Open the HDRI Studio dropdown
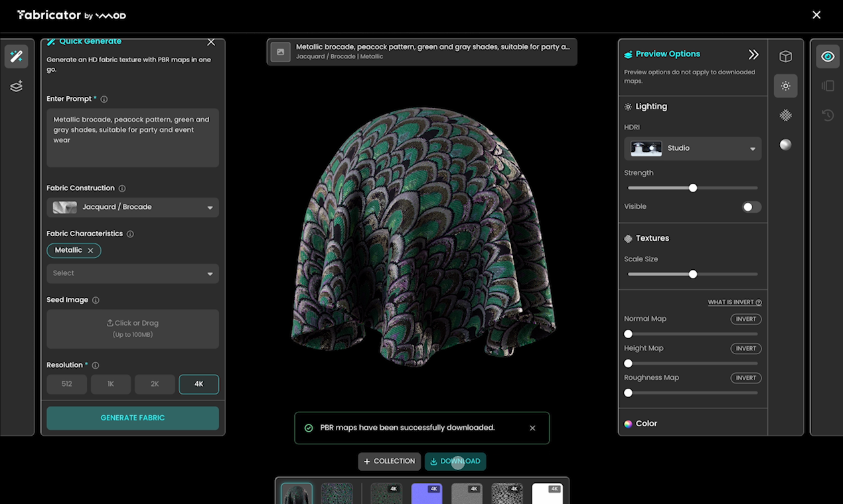The height and width of the screenshot is (504, 843). point(693,149)
